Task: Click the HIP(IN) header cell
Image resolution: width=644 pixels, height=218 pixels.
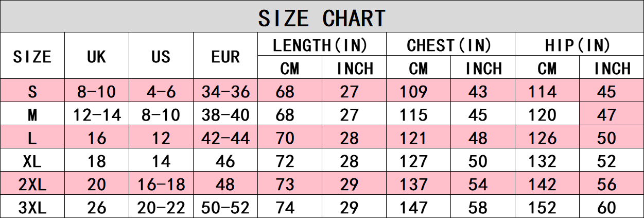Action: pyautogui.click(x=578, y=45)
